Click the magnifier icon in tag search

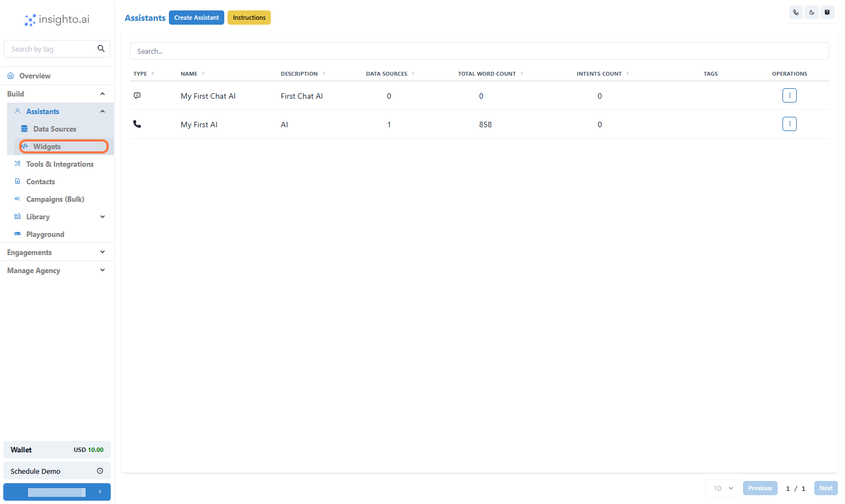(x=101, y=48)
